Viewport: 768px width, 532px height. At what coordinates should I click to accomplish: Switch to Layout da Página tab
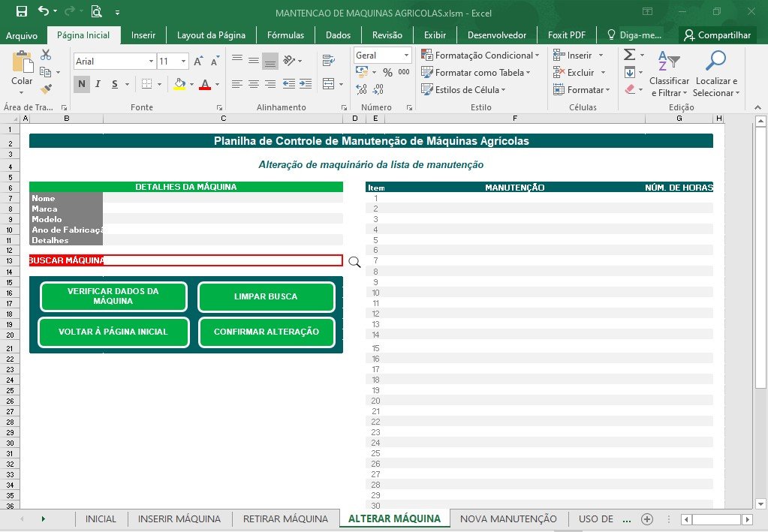(211, 35)
